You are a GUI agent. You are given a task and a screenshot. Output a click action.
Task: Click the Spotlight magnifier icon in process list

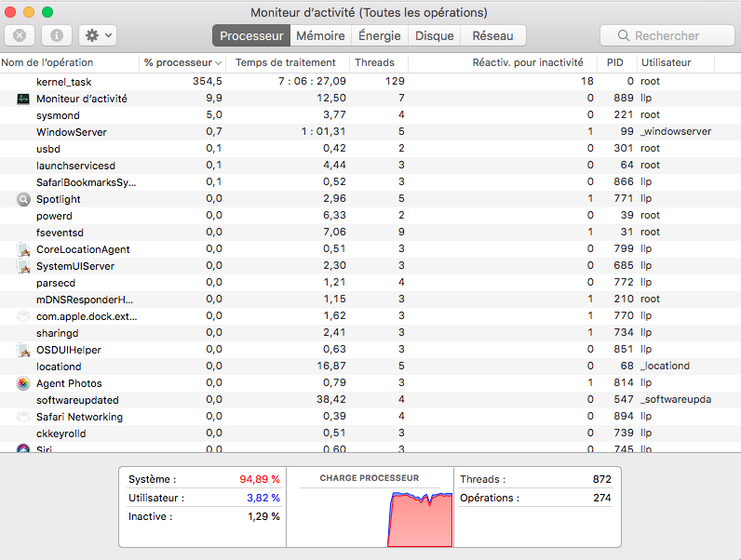pos(23,199)
